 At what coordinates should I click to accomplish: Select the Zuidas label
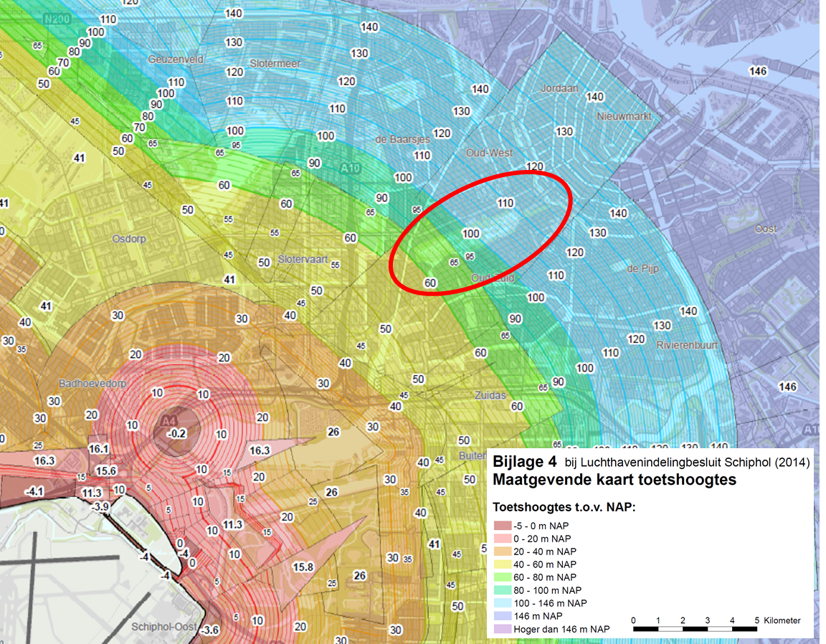490,395
